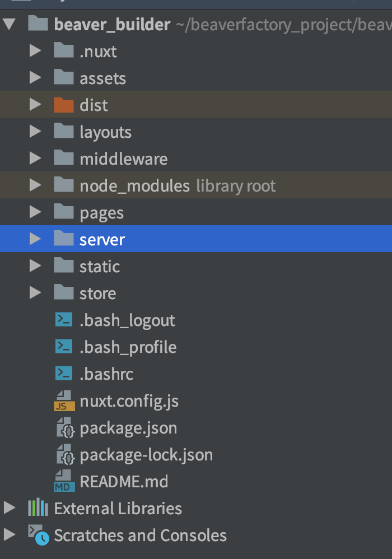Select the pages folder

[x=196, y=212]
